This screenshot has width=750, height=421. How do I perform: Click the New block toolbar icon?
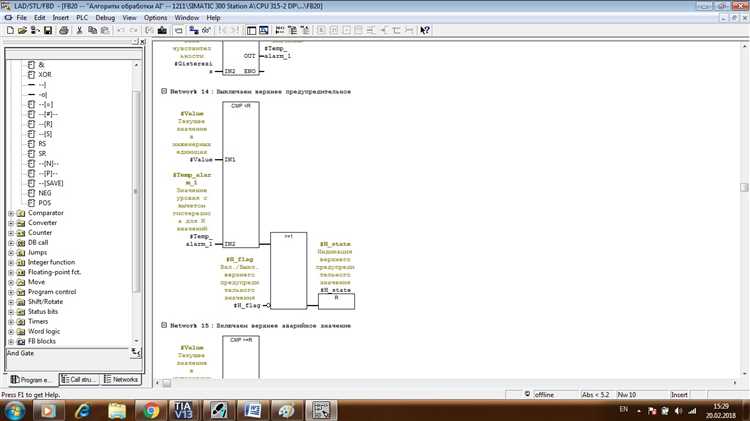(x=10, y=30)
